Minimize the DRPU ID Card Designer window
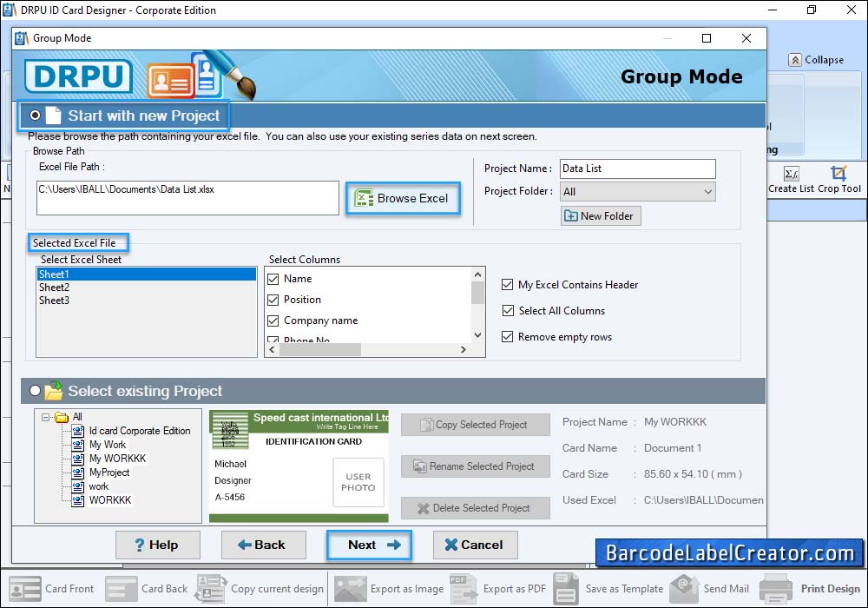The image size is (868, 608). click(x=773, y=10)
